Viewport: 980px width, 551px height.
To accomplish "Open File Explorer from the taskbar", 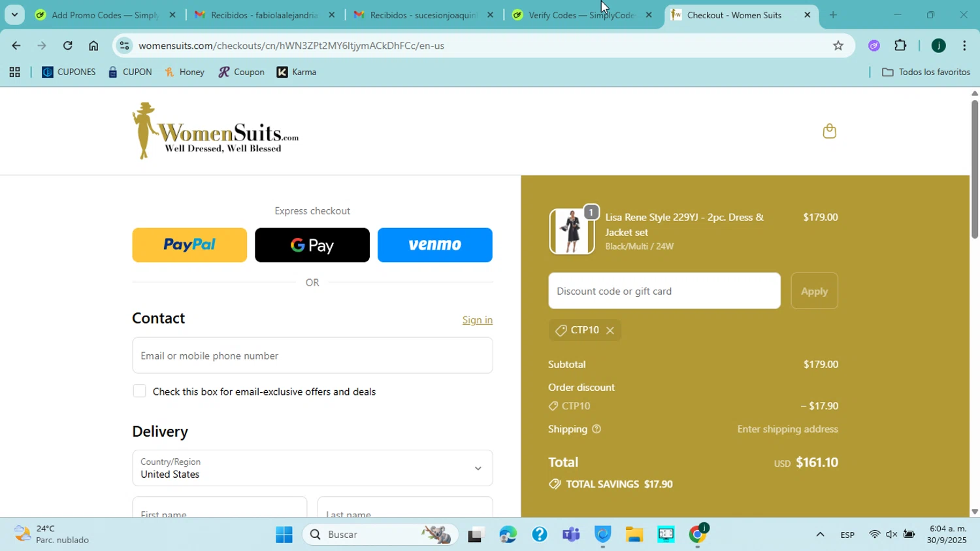I will (634, 535).
